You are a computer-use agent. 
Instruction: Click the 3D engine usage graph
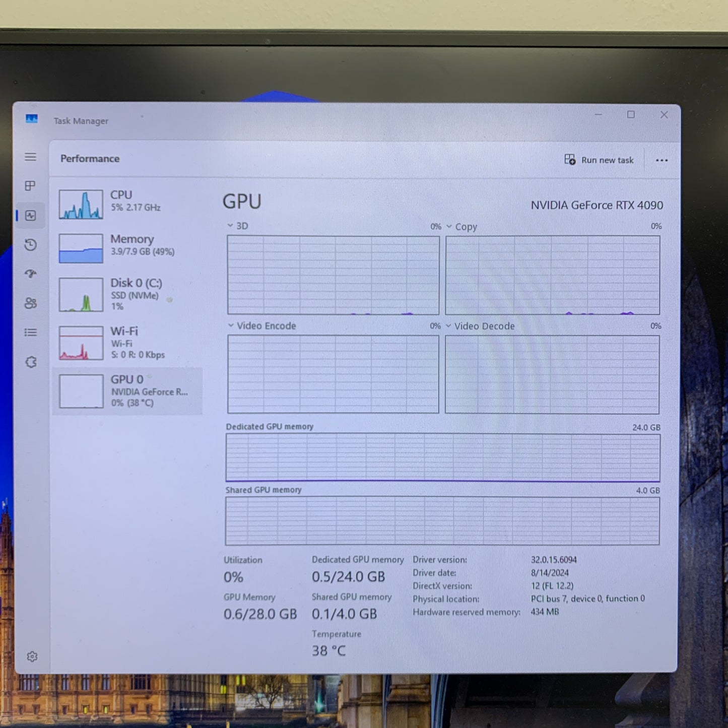pos(333,275)
